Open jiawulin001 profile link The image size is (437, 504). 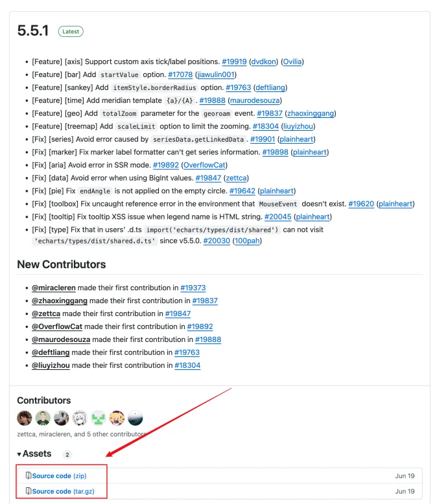tap(216, 74)
